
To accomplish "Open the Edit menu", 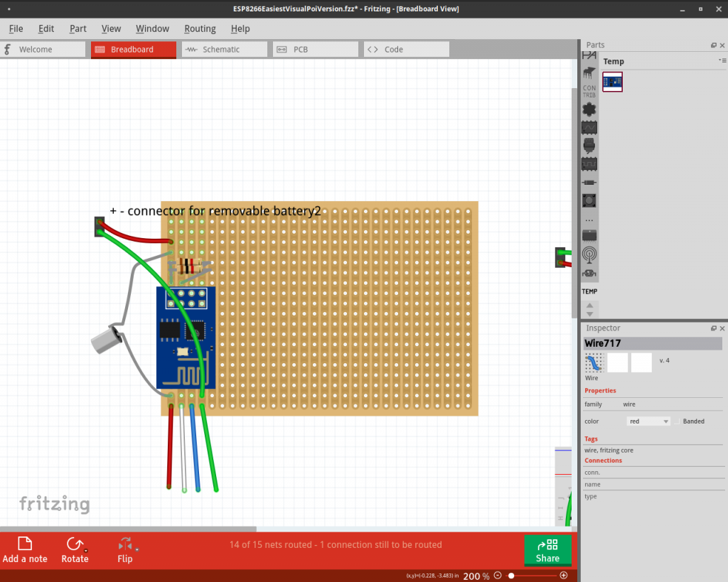I will (x=46, y=28).
